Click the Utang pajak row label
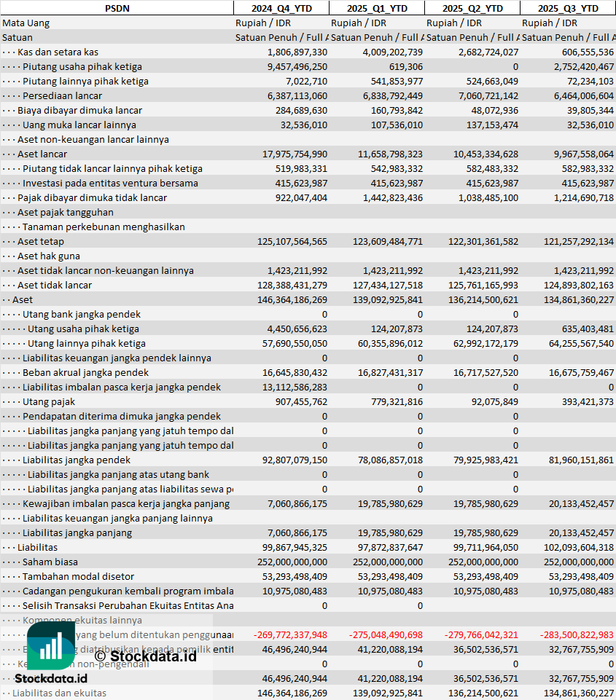616x700 pixels. click(49, 402)
